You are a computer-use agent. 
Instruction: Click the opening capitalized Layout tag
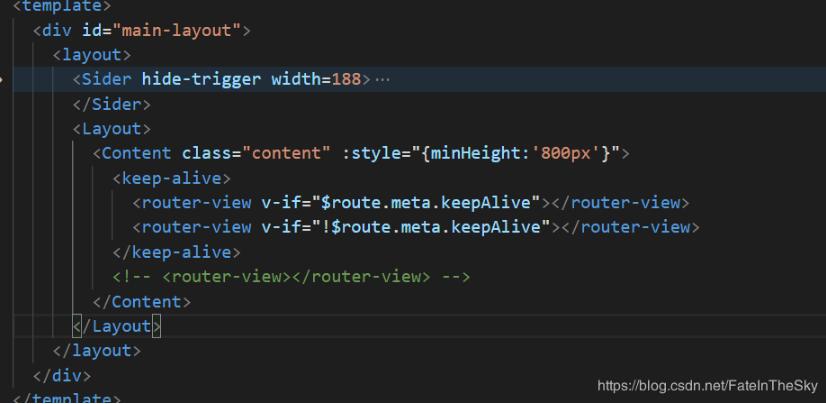coord(111,128)
